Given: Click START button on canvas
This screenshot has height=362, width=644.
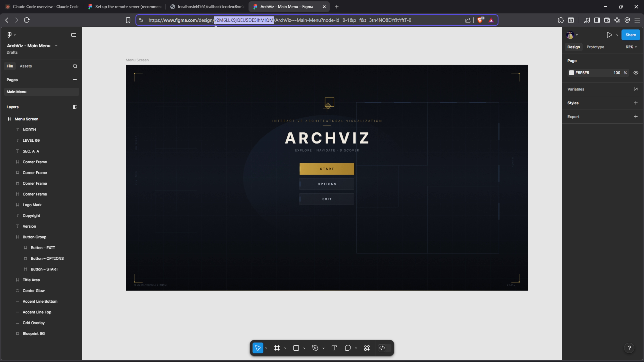Looking at the screenshot, I should click(x=327, y=169).
